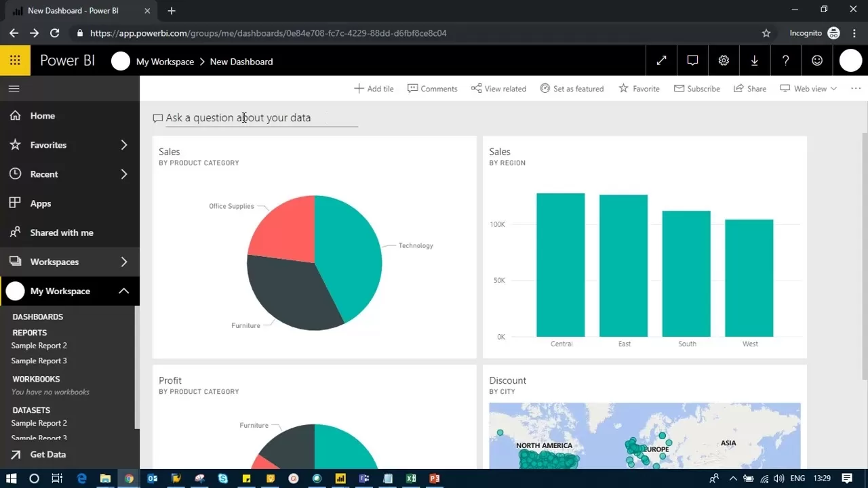This screenshot has height=488, width=868.
Task: Open the chat bubble icon in the top bar
Action: coord(692,60)
